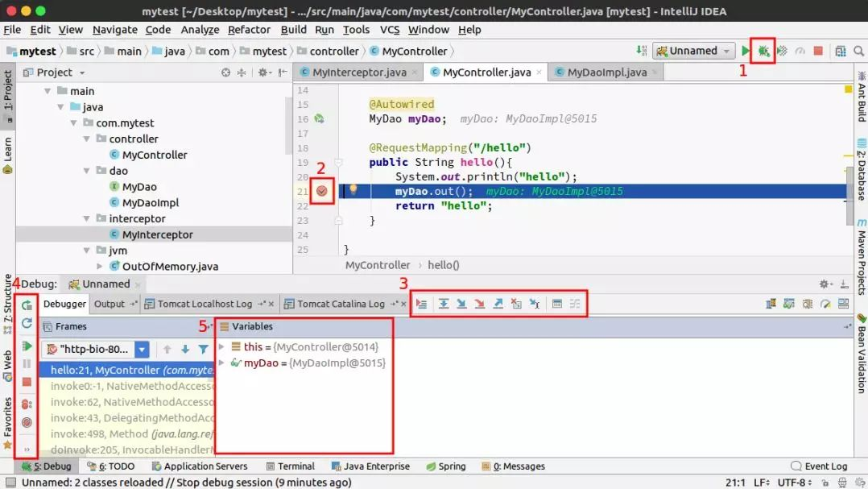The width and height of the screenshot is (868, 489).
Task: Expand the myDao variable
Action: (222, 363)
